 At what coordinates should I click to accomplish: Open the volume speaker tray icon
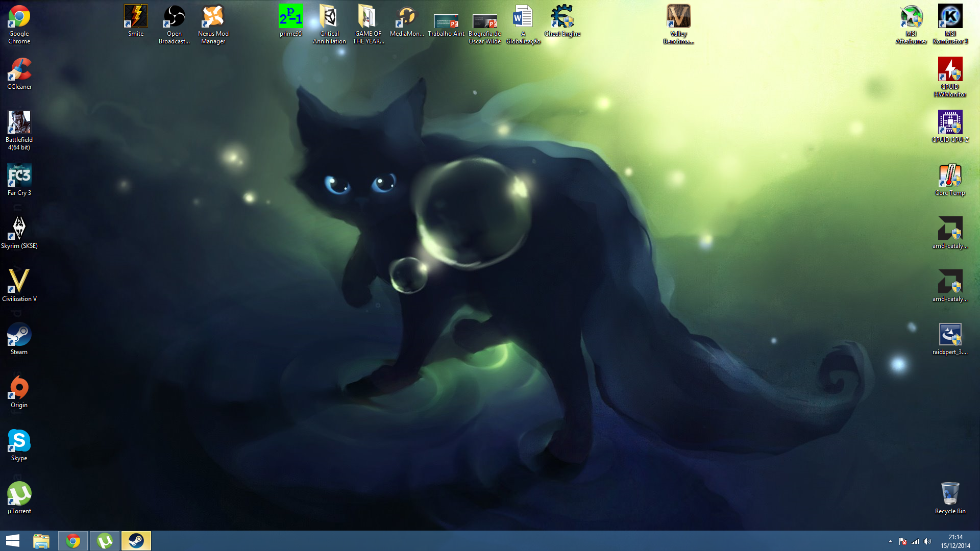point(927,541)
